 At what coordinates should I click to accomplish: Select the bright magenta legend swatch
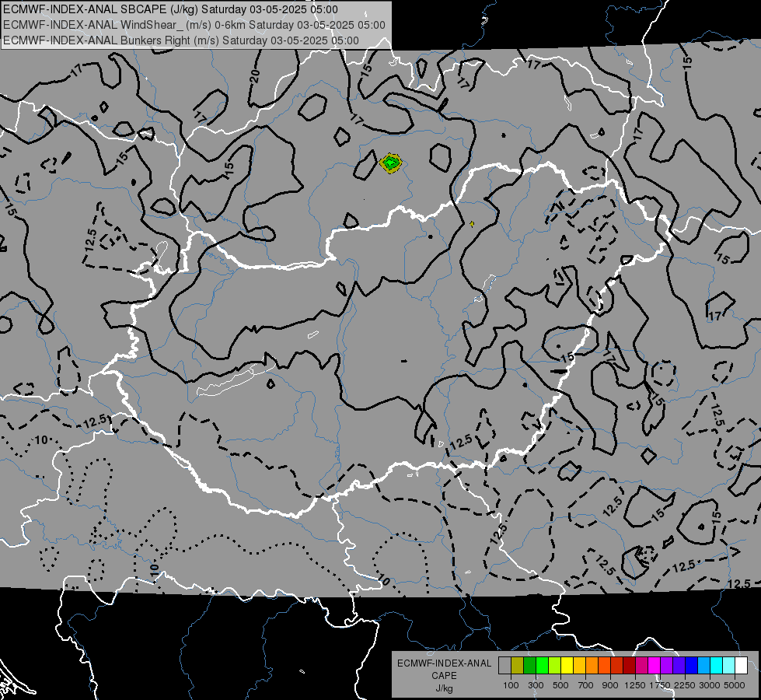(x=655, y=665)
